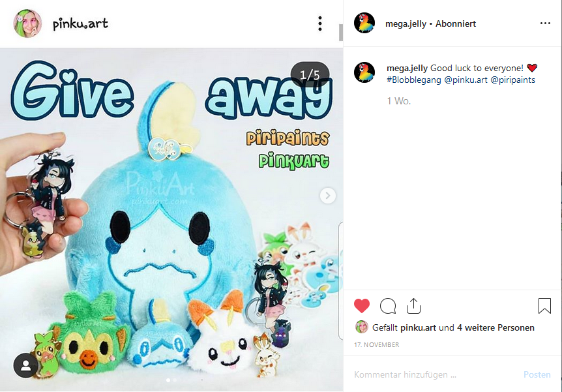
Task: Show tagged people using the person icon
Action: point(26,365)
